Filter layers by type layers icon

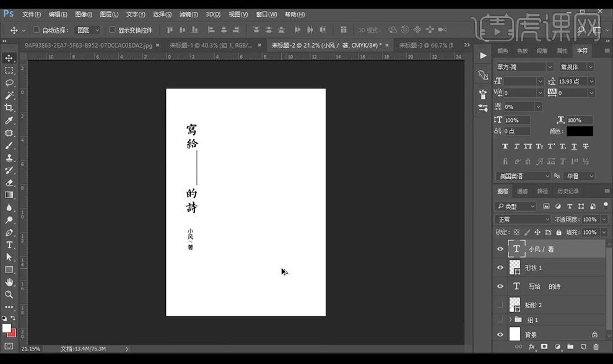coord(570,206)
